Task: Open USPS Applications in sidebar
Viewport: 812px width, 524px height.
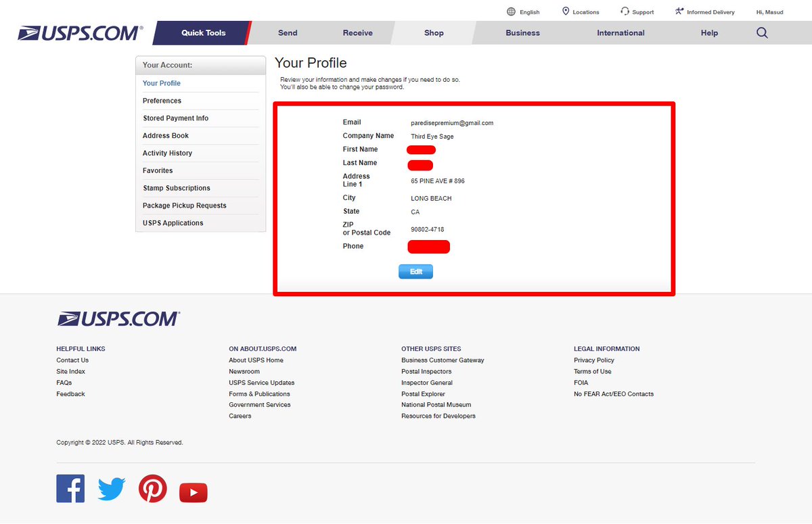Action: 173,223
